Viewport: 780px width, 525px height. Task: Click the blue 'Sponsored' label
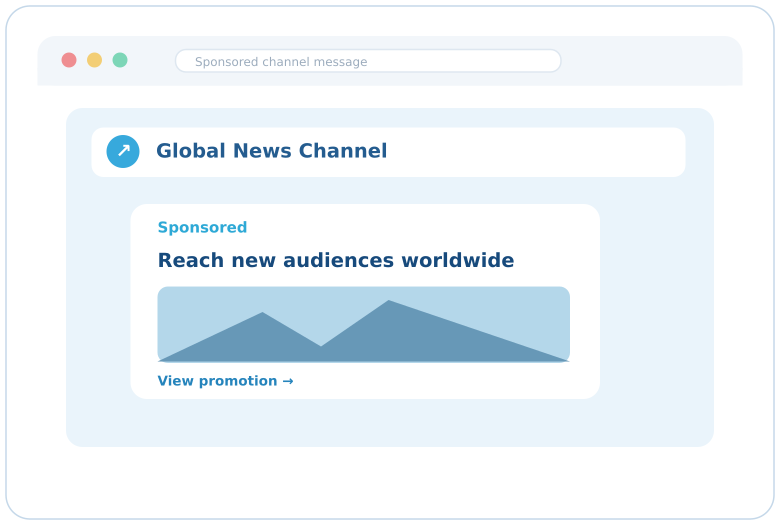click(202, 227)
